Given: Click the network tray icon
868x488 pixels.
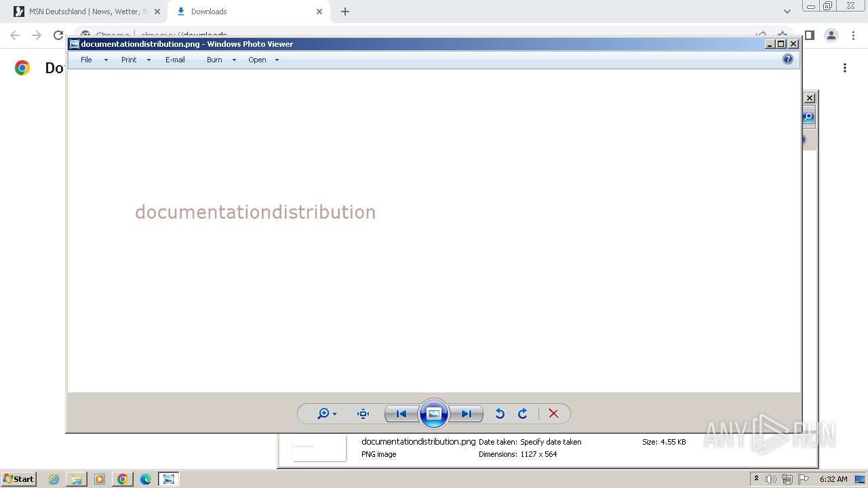Looking at the screenshot, I should (787, 479).
